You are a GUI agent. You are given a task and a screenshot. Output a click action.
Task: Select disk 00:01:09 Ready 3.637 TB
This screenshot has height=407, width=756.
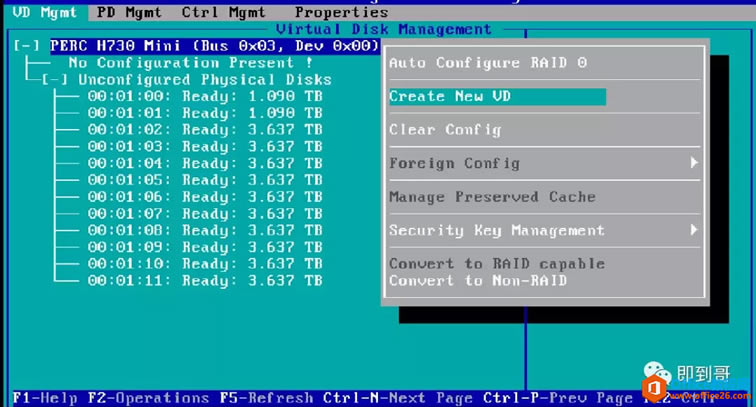pyautogui.click(x=205, y=247)
